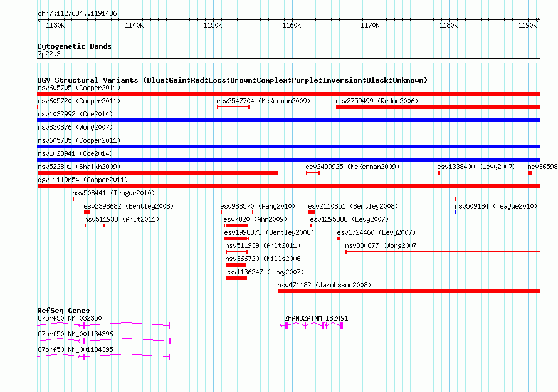Click nsv605735 (Cooper2011) label

pyautogui.click(x=79, y=140)
